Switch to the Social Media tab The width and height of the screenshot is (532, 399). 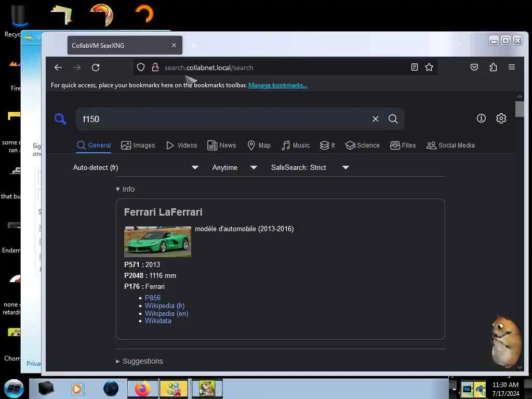pyautogui.click(x=450, y=145)
